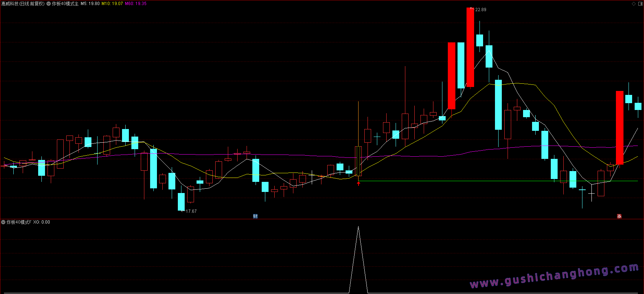Click the red up-arrow buy signal
This screenshot has height=294, width=644.
(358, 184)
